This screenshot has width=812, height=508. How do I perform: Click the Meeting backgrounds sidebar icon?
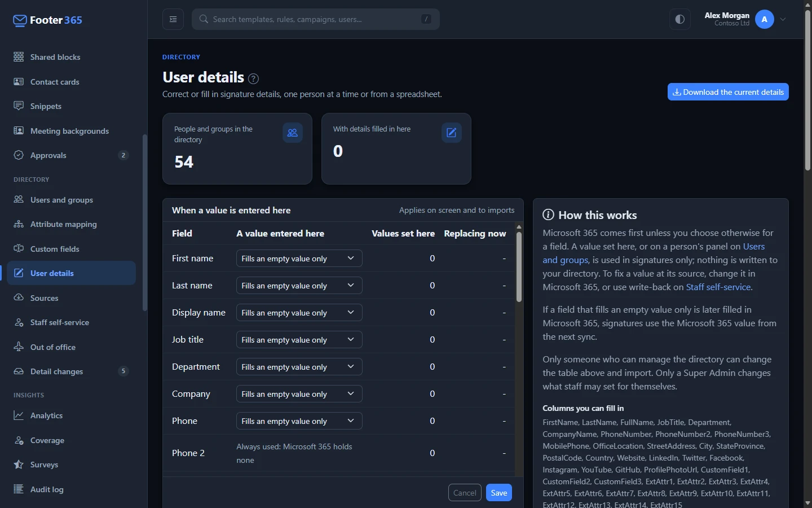point(19,131)
